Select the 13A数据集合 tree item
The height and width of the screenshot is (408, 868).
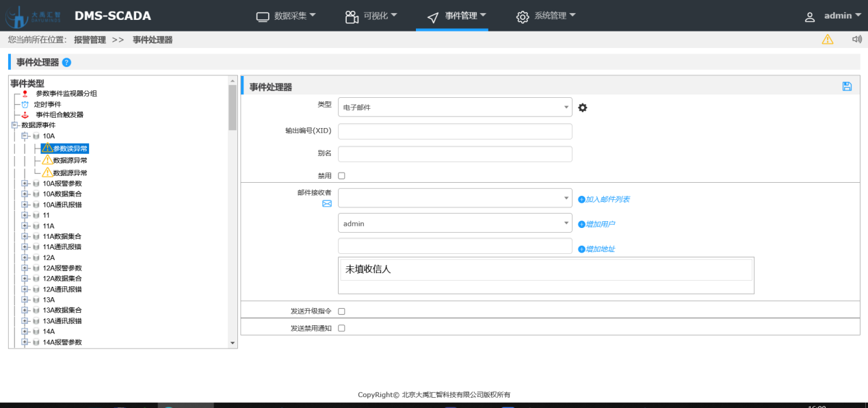pyautogui.click(x=62, y=311)
